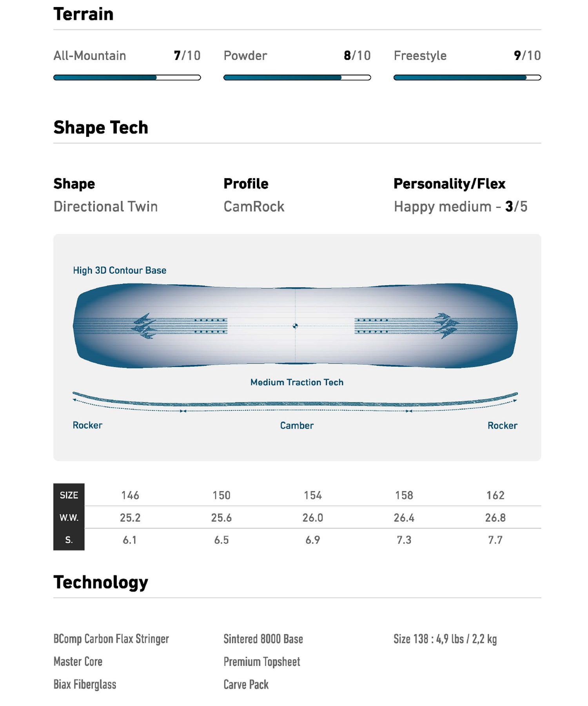Image resolution: width=588 pixels, height=706 pixels.
Task: Click the left Rocker label
Action: point(87,425)
